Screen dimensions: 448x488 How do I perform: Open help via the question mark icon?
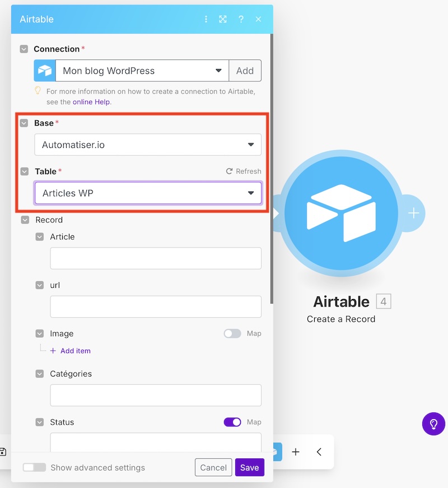241,19
